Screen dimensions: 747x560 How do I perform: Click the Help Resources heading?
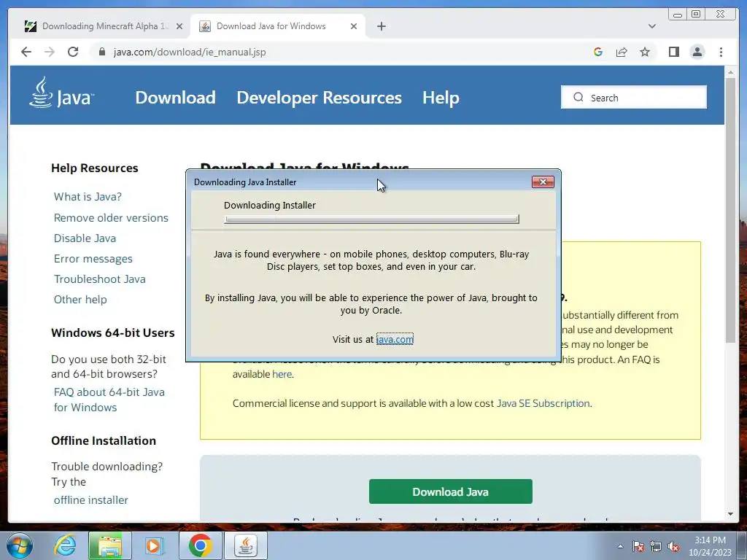coord(95,168)
